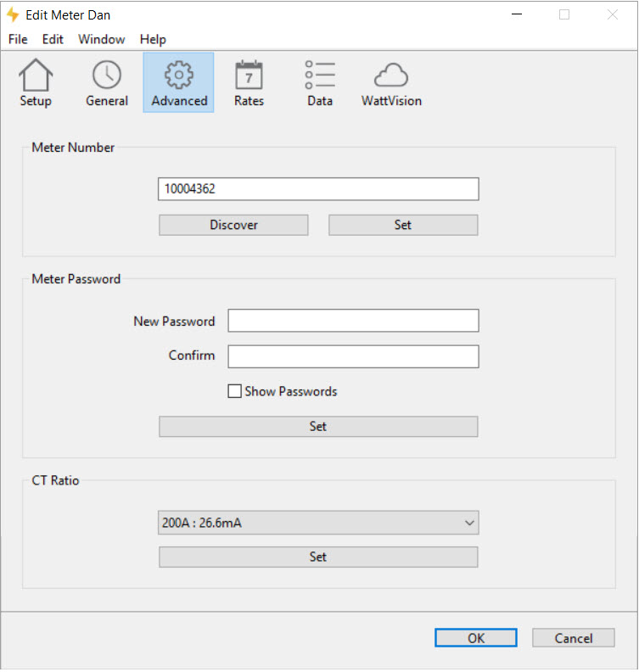639x672 pixels.
Task: Select the Advanced gear icon
Action: [179, 82]
